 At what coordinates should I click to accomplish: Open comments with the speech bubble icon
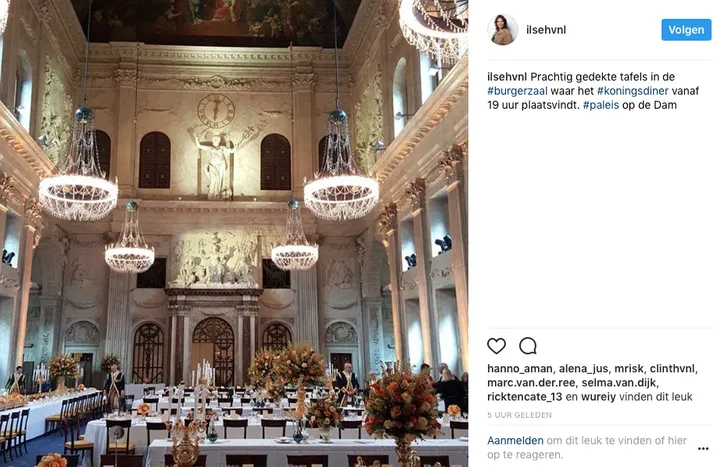[528, 346]
